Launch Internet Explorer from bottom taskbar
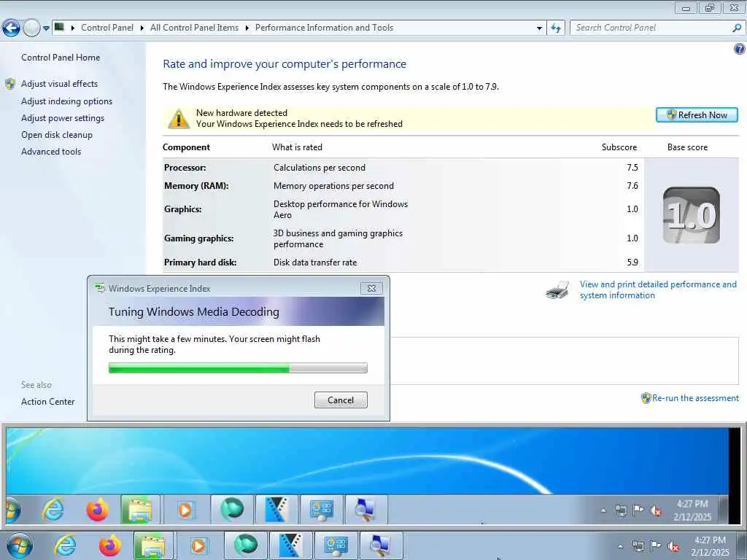This screenshot has width=747, height=560. point(64,545)
